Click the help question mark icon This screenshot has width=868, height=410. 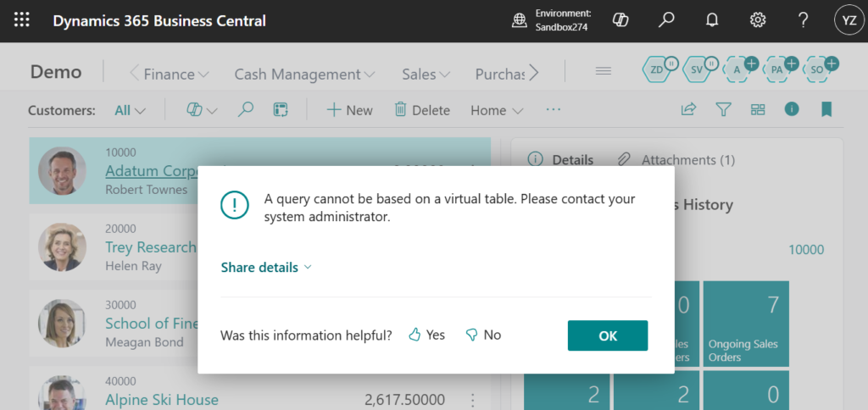click(x=803, y=20)
